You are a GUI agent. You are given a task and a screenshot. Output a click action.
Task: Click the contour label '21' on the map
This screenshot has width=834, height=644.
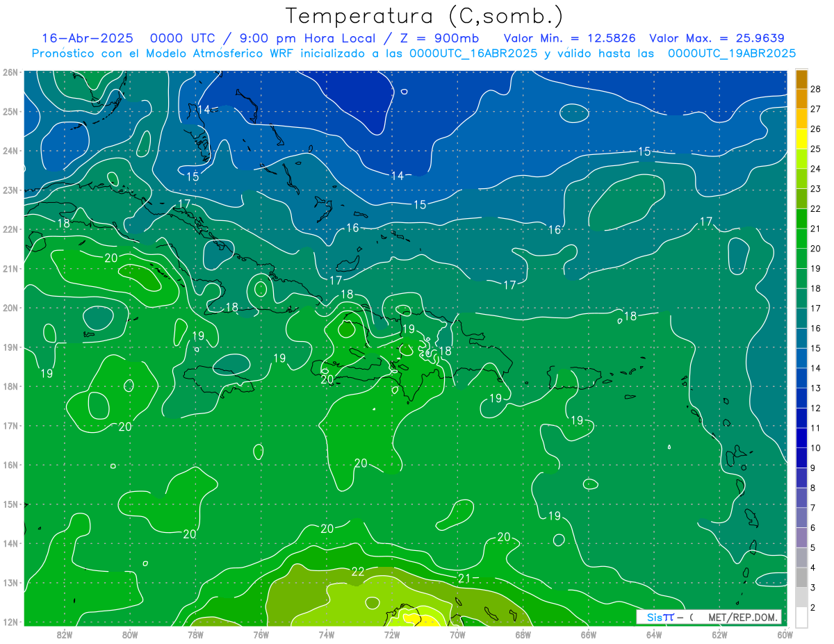tap(465, 578)
